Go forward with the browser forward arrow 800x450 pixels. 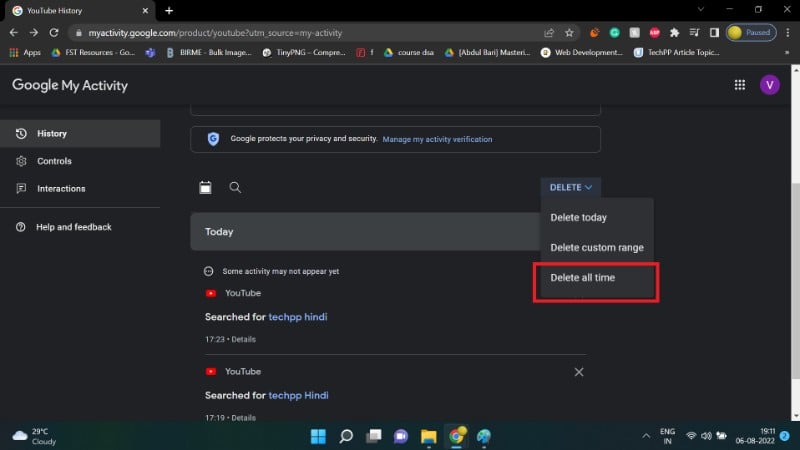coord(34,33)
